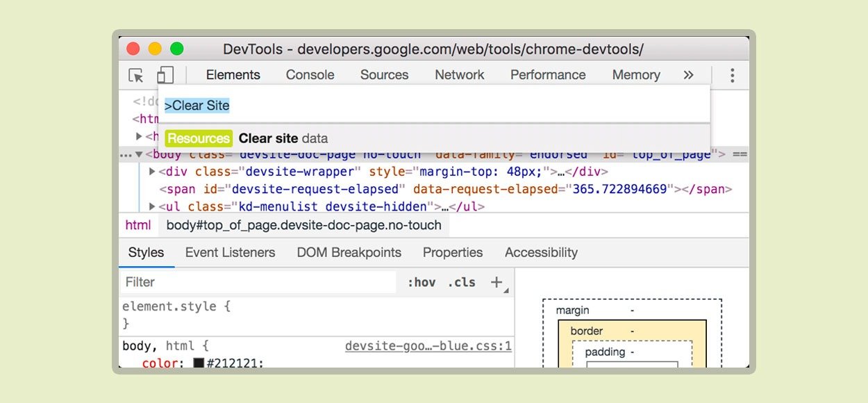Click the new style rule plus icon
This screenshot has width=868, height=403.
[496, 282]
